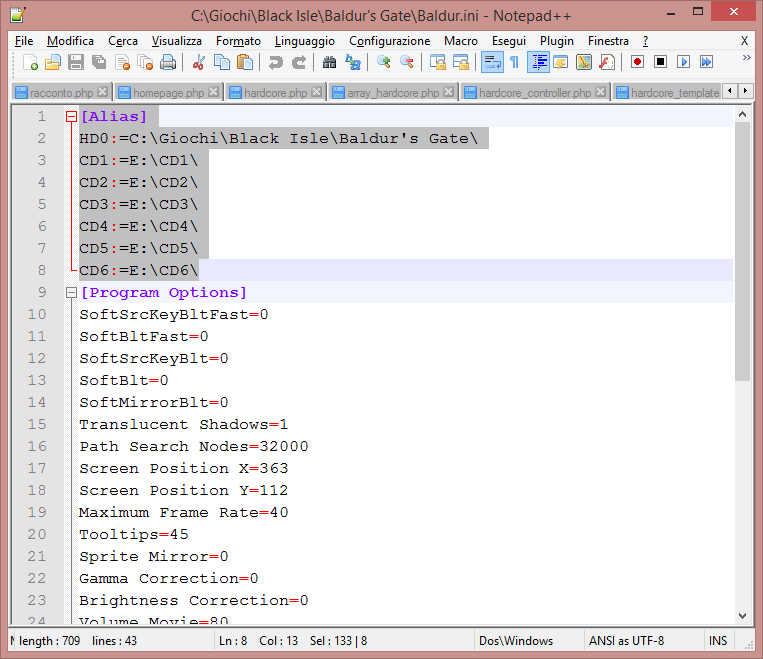763x659 pixels.
Task: Click the vertical scrollbar down arrow
Action: pos(742,616)
